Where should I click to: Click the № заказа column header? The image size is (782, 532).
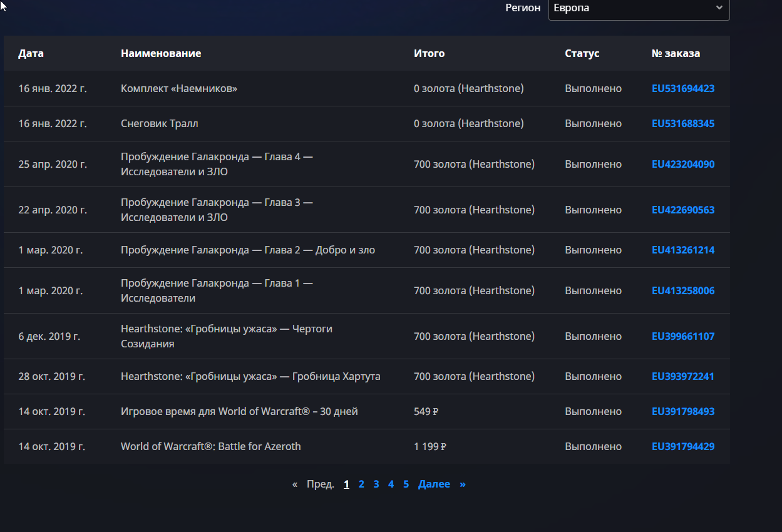tap(676, 54)
